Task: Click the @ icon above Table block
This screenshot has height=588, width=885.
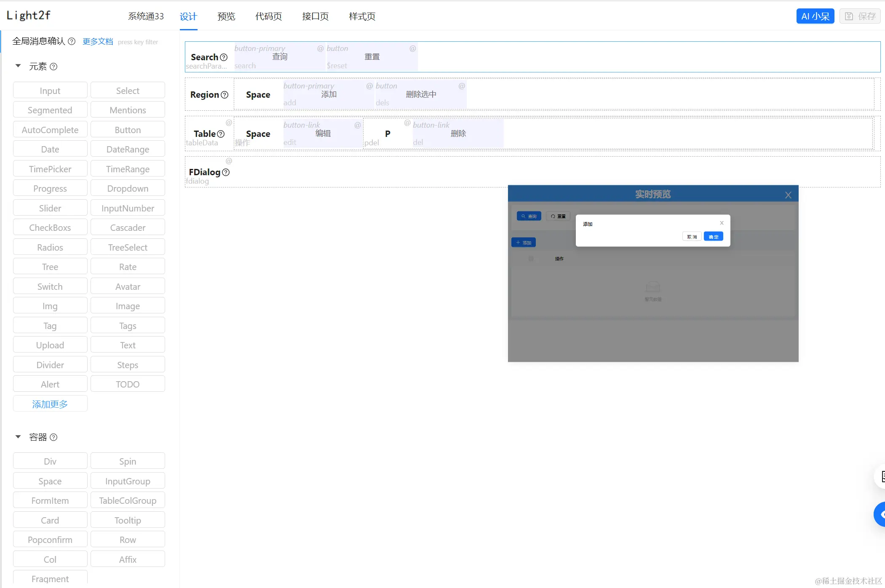Action: coord(229,123)
